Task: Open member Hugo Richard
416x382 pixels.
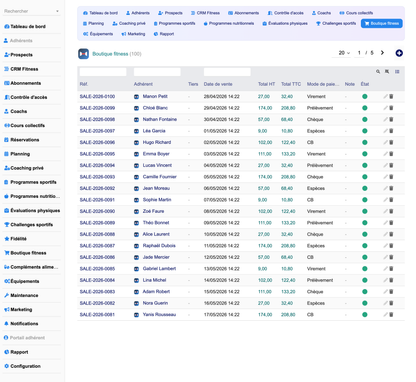Action: [x=157, y=142]
